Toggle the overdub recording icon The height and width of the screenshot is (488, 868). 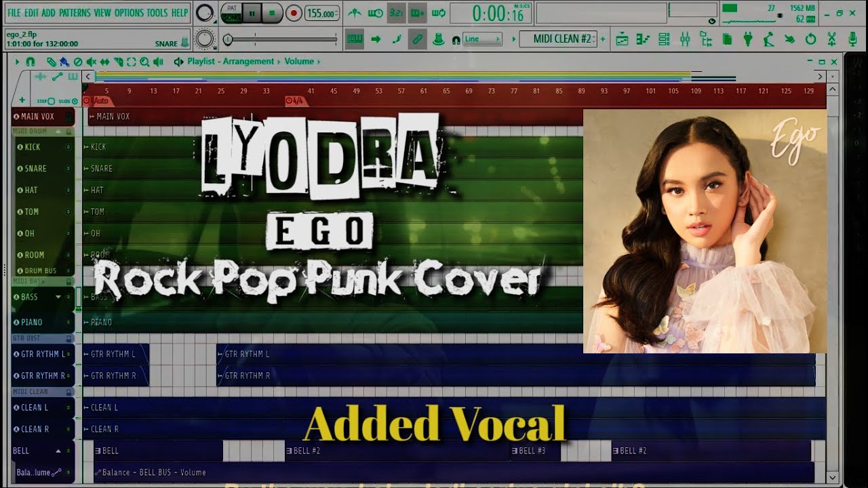pos(418,13)
